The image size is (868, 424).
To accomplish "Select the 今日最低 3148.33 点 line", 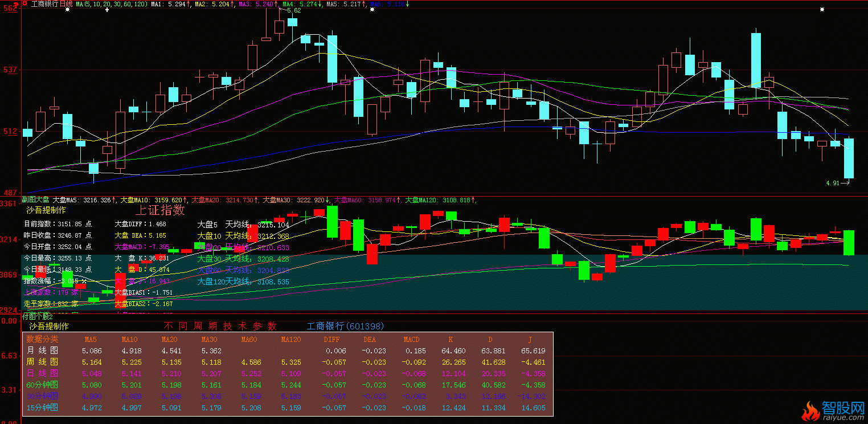I will click(58, 270).
